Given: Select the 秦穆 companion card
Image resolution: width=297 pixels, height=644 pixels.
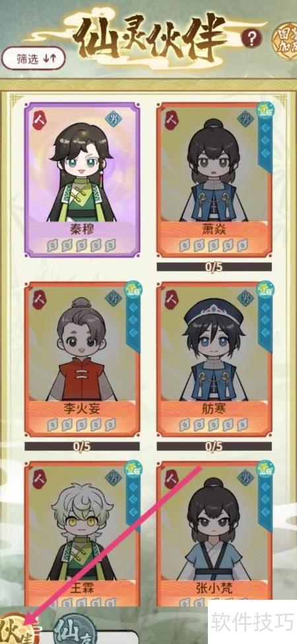Looking at the screenshot, I should (82, 180).
